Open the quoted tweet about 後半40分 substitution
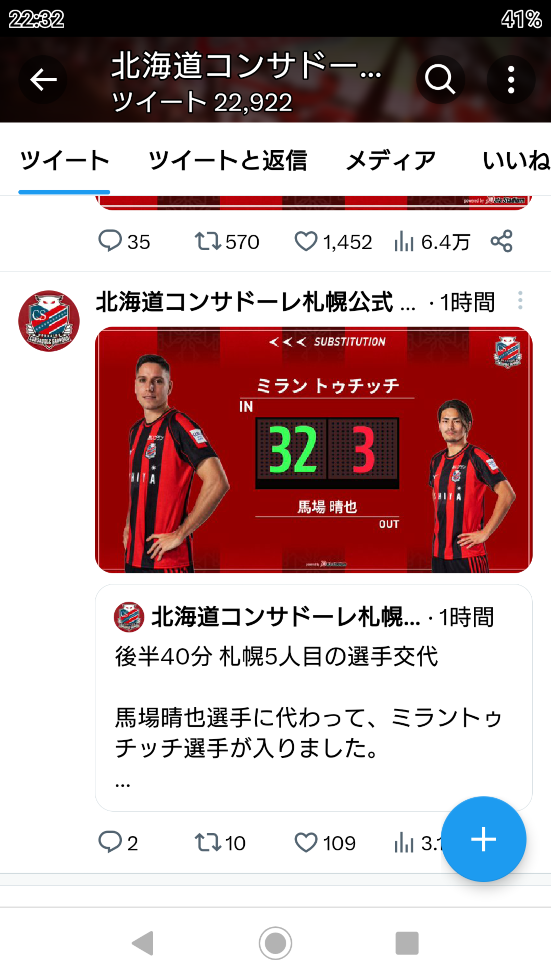551x980 pixels. click(313, 698)
